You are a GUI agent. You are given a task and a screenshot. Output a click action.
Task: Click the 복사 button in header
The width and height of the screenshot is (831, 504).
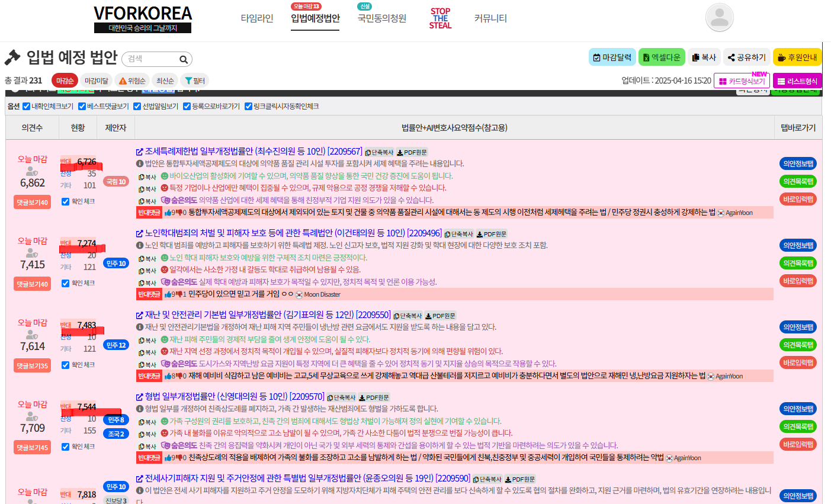click(x=704, y=57)
